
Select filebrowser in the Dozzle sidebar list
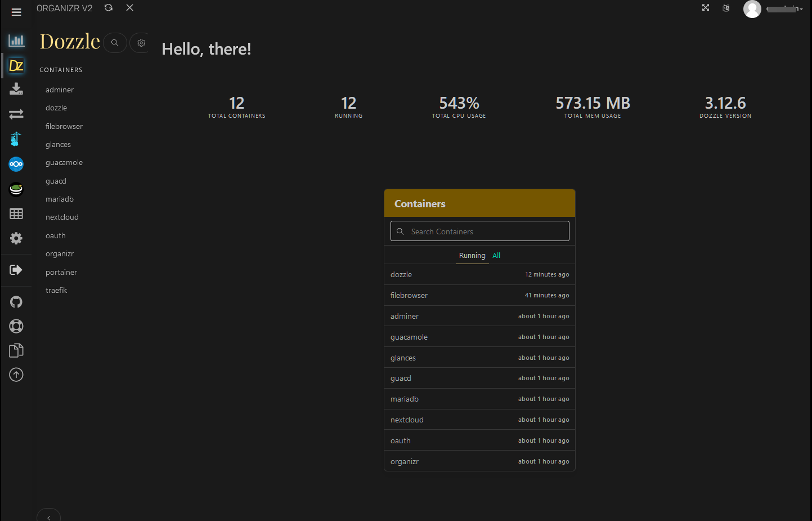tap(64, 127)
